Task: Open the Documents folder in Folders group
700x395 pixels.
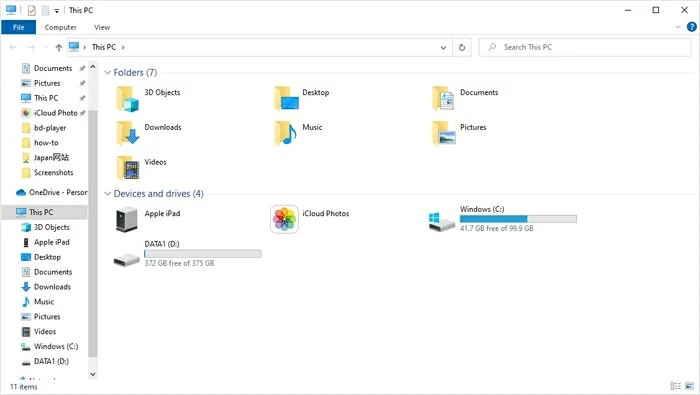Action: [x=444, y=99]
